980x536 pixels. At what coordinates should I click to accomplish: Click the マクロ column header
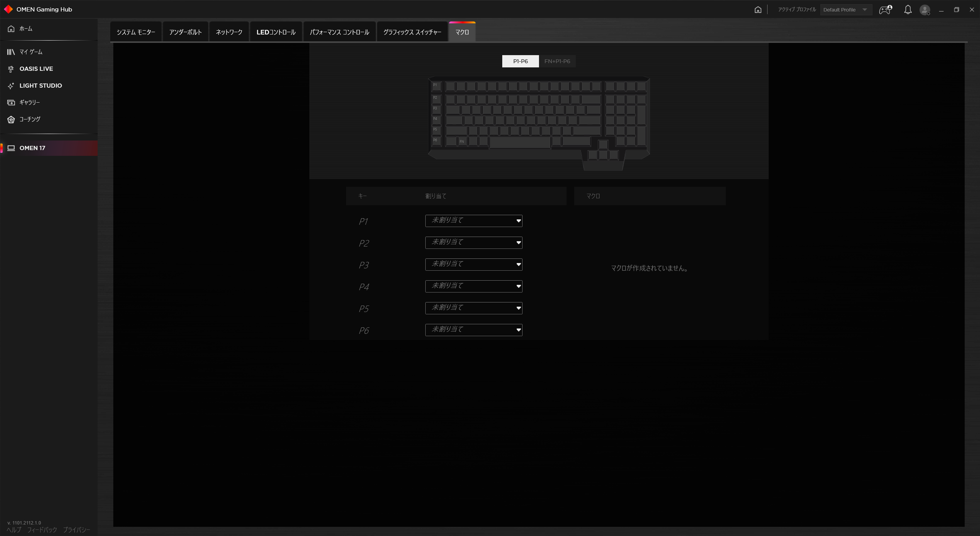click(x=593, y=196)
